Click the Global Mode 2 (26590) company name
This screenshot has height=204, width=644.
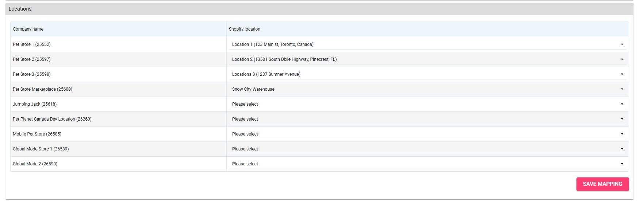click(35, 164)
